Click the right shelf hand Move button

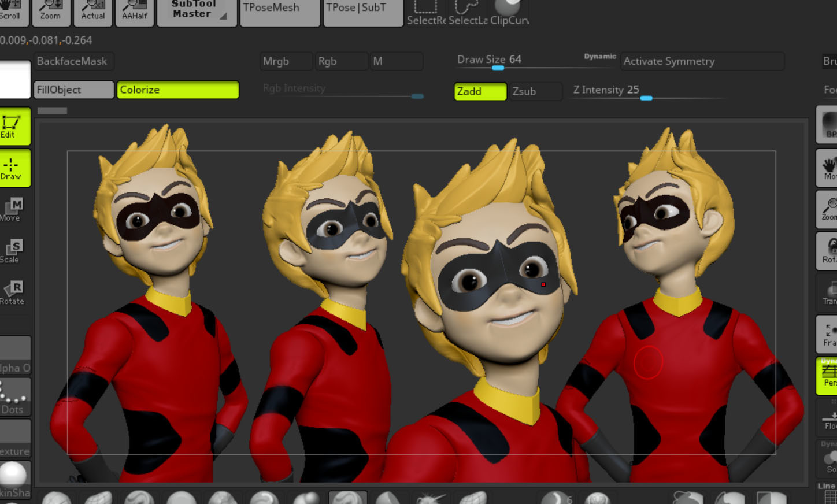tap(827, 168)
